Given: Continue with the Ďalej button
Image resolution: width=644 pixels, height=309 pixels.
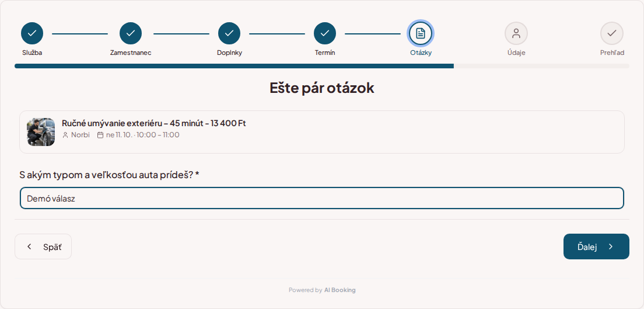Looking at the screenshot, I should pyautogui.click(x=596, y=246).
